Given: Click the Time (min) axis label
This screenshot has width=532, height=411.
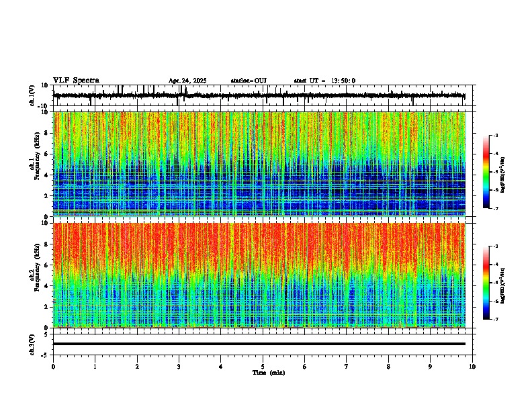Looking at the screenshot, I should pyautogui.click(x=269, y=373).
